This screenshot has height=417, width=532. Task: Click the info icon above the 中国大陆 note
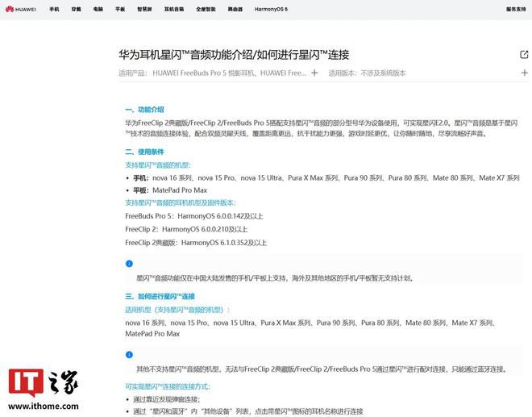pos(129,264)
